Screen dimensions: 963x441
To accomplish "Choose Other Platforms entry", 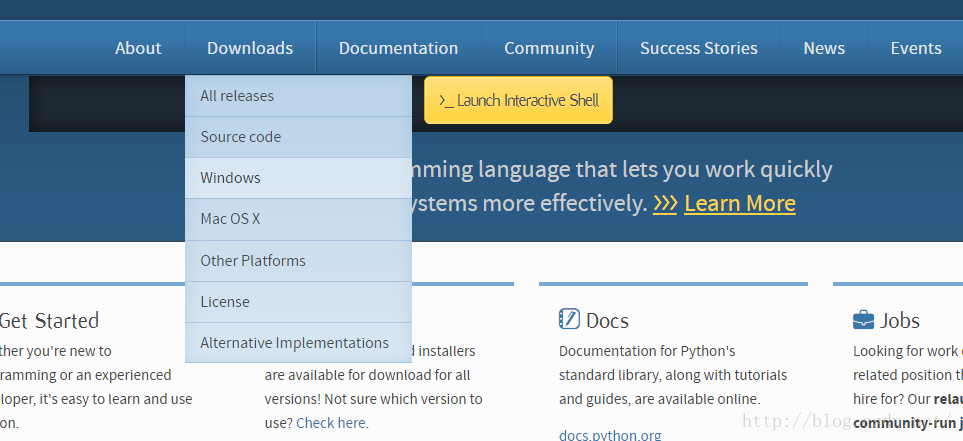I will [298, 260].
